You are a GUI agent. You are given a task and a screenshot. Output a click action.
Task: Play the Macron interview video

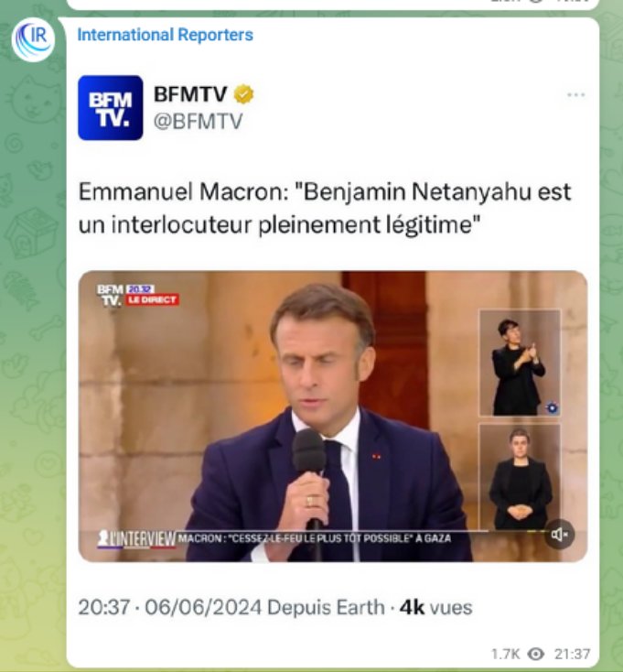(332, 417)
